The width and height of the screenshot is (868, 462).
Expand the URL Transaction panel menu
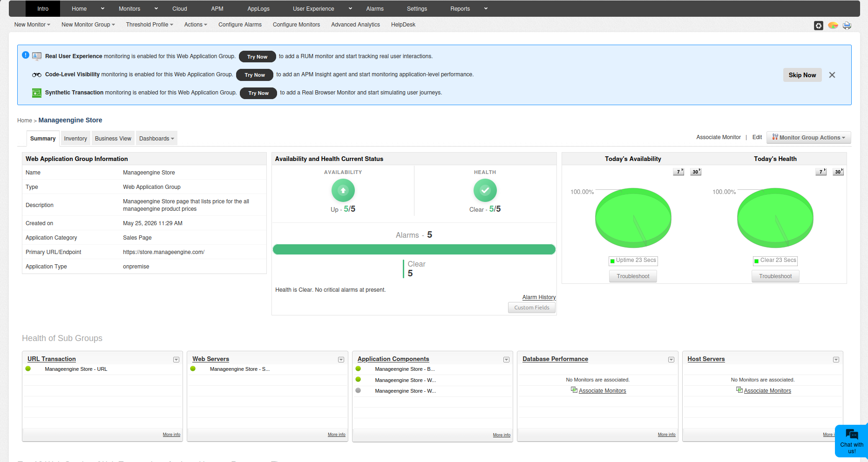176,360
